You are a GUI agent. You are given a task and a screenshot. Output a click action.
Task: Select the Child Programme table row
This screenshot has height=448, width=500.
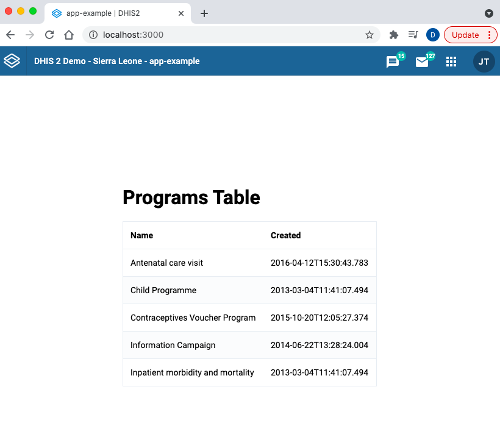249,290
